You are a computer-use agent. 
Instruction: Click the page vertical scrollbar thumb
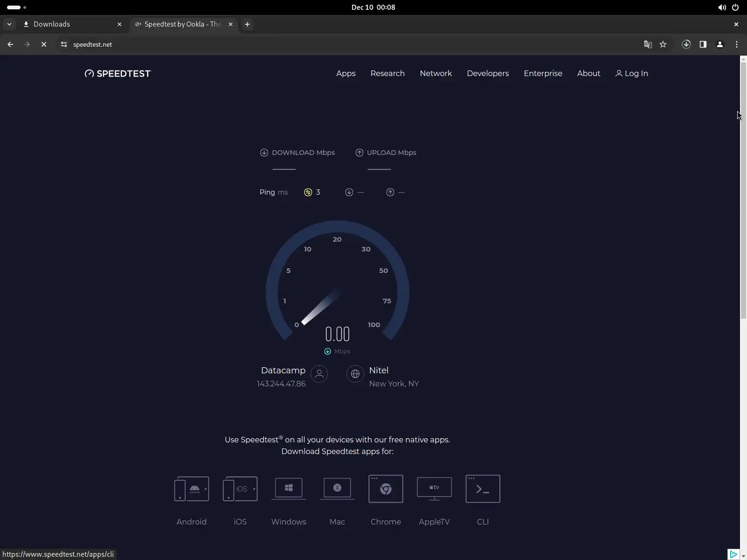[743, 190]
